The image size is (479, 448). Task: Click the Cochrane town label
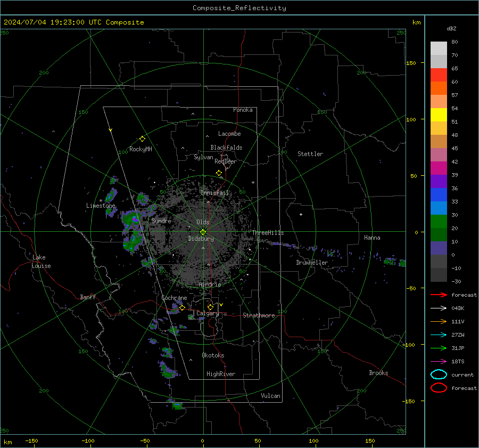pos(174,298)
